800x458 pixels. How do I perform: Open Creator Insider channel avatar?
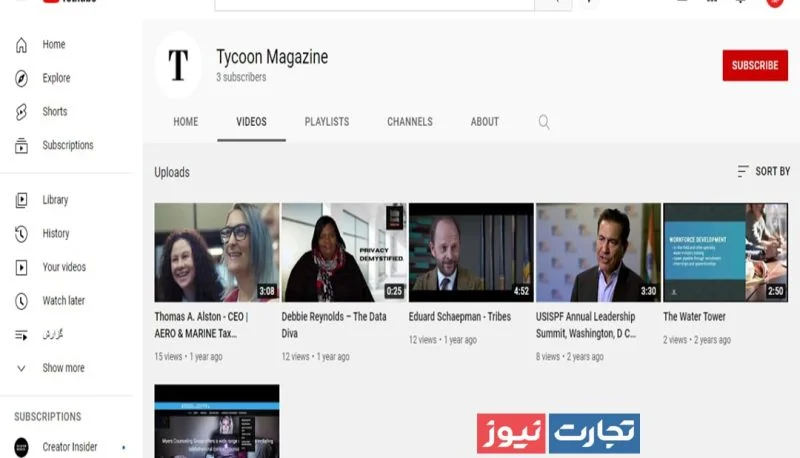click(x=21, y=447)
